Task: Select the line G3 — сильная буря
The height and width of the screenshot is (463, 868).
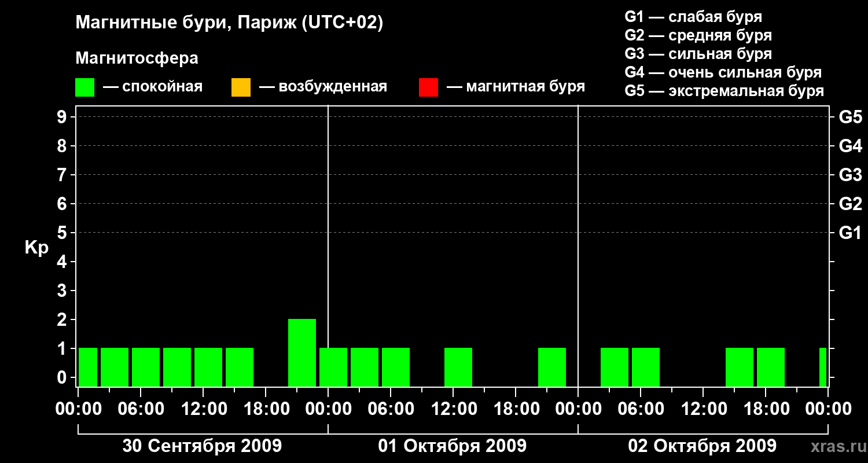Action: [x=698, y=54]
